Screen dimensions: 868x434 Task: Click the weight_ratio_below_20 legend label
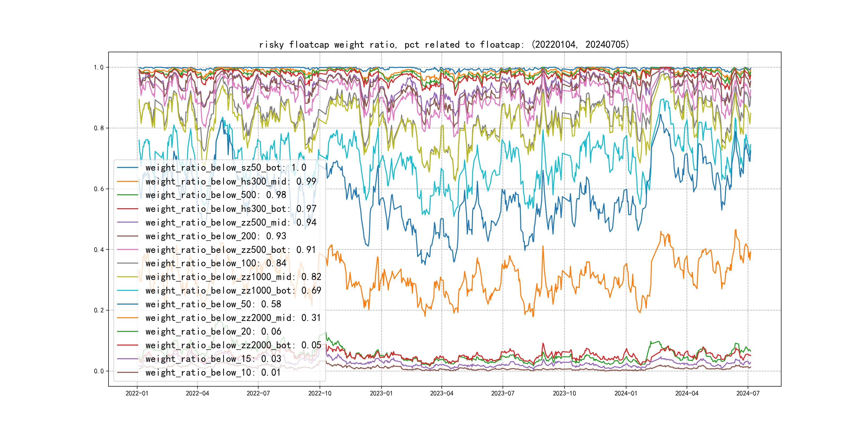coord(213,332)
